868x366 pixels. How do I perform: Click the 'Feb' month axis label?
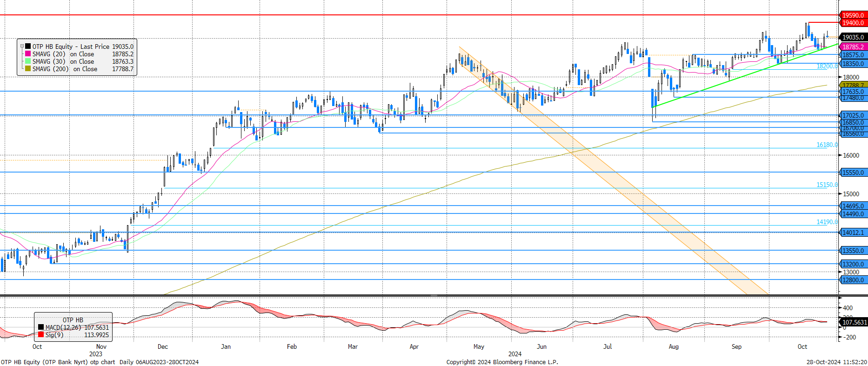click(x=292, y=346)
